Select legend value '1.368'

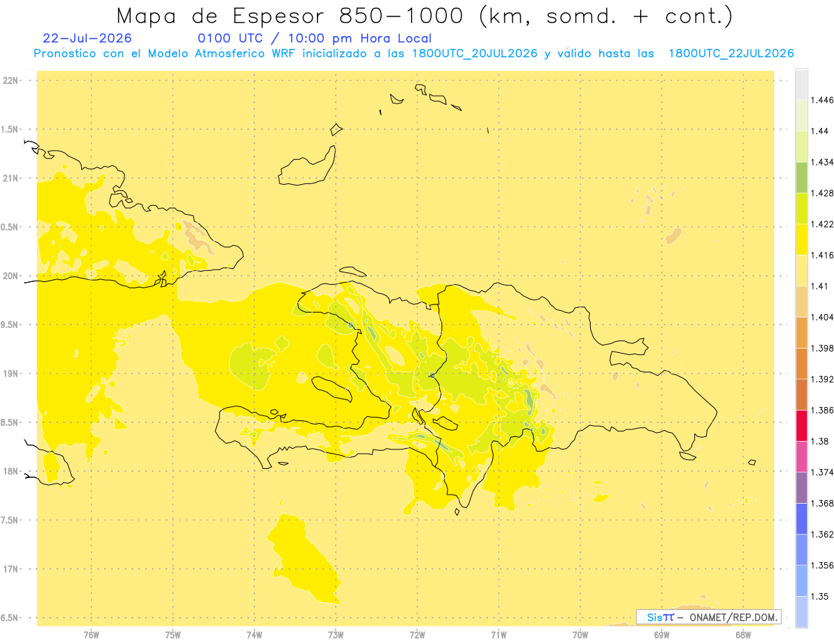(x=822, y=503)
